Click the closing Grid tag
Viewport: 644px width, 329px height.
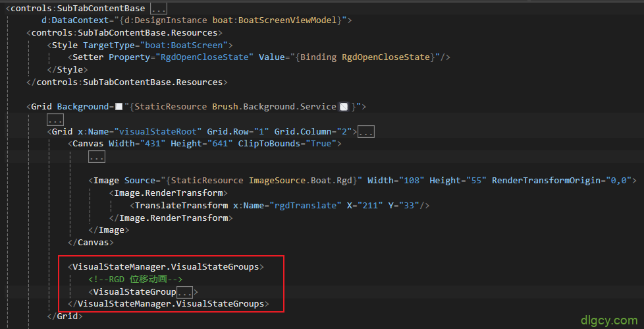[x=65, y=316]
